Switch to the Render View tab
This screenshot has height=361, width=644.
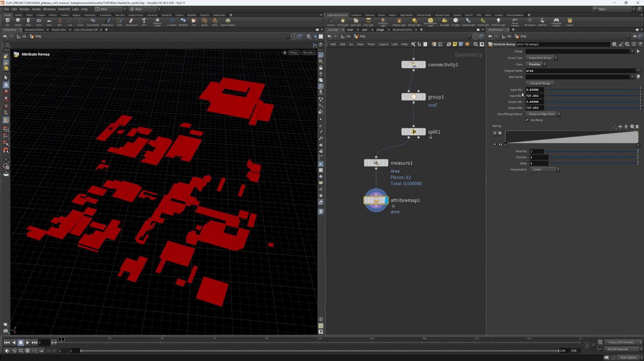(x=59, y=30)
